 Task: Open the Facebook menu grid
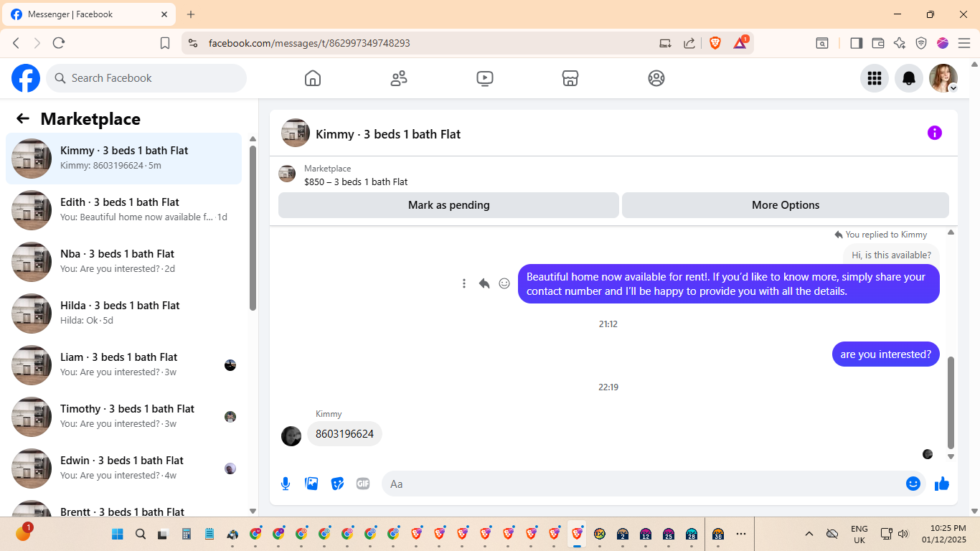coord(875,78)
